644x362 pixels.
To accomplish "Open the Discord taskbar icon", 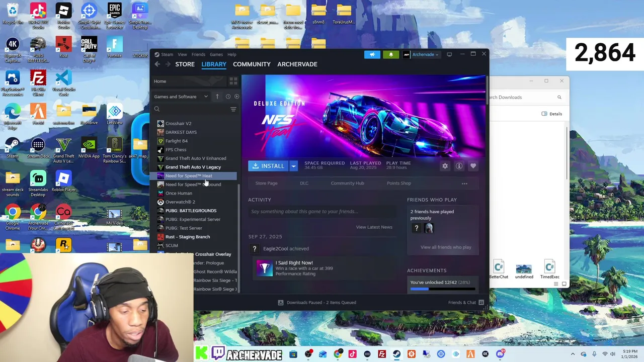I will click(500, 354).
